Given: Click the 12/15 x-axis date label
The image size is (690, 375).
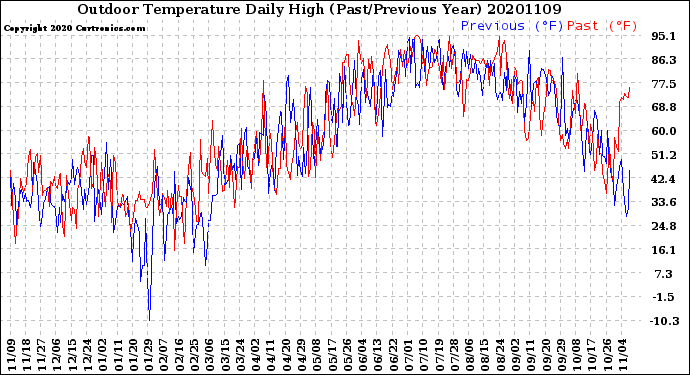Looking at the screenshot, I should [72, 355].
